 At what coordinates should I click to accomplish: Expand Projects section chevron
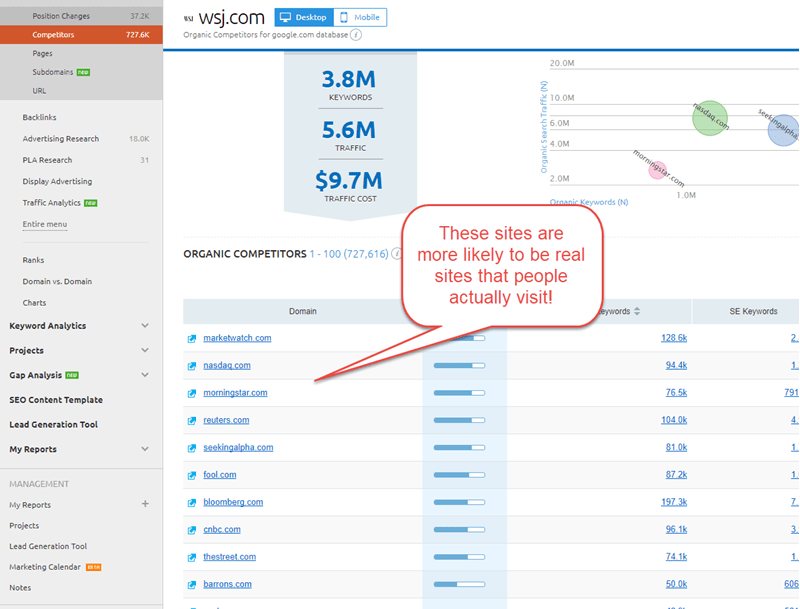coord(145,350)
